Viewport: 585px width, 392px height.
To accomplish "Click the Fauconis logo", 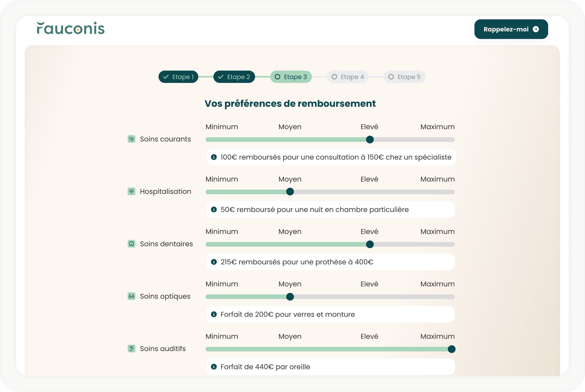I will click(71, 28).
